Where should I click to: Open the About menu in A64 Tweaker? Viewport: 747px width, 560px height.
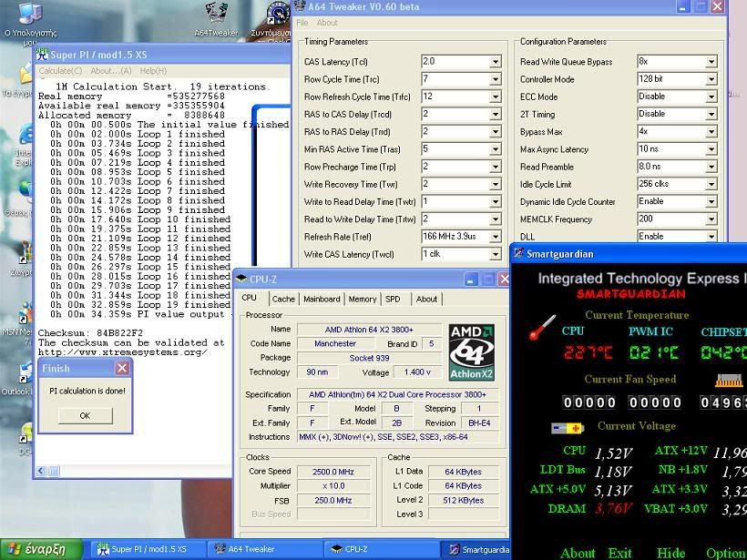coord(327,23)
